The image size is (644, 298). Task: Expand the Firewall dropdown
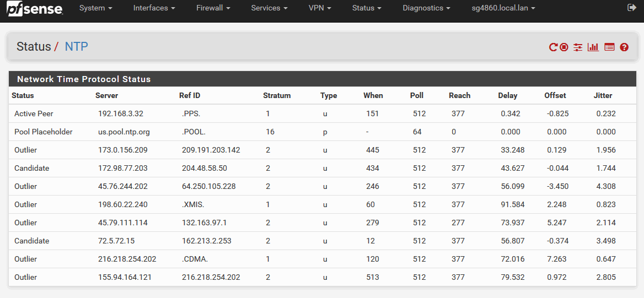(x=213, y=8)
